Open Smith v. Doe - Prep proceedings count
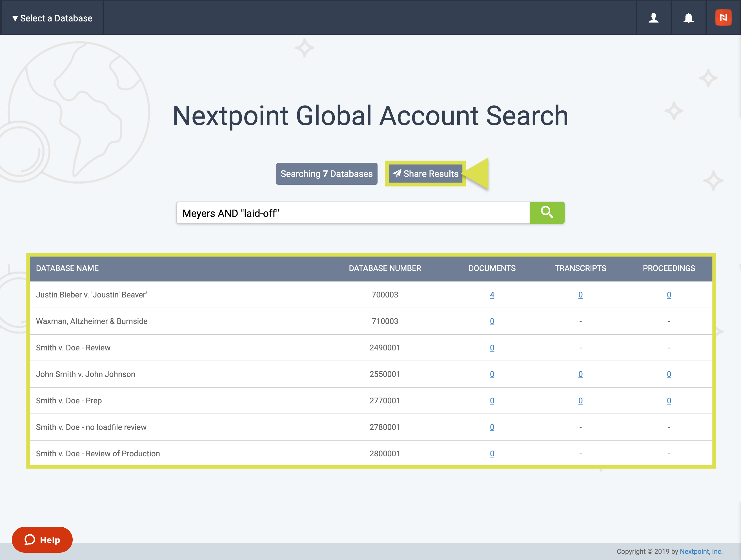 point(669,401)
